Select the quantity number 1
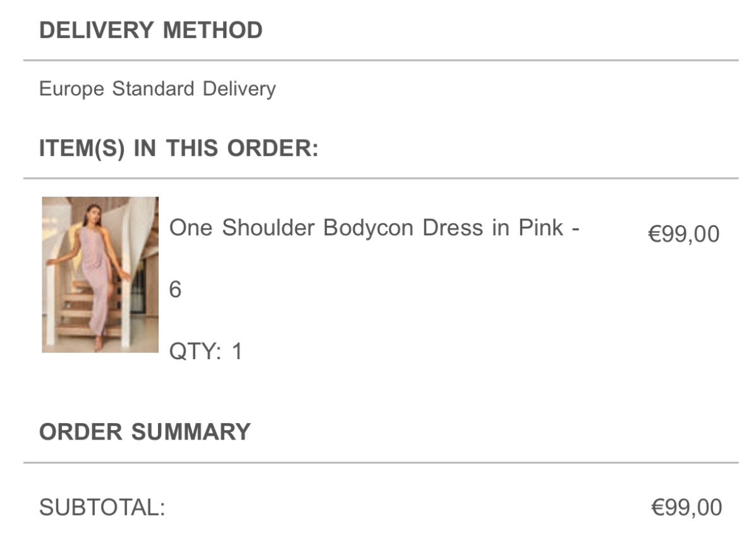The image size is (756, 554). point(237,352)
